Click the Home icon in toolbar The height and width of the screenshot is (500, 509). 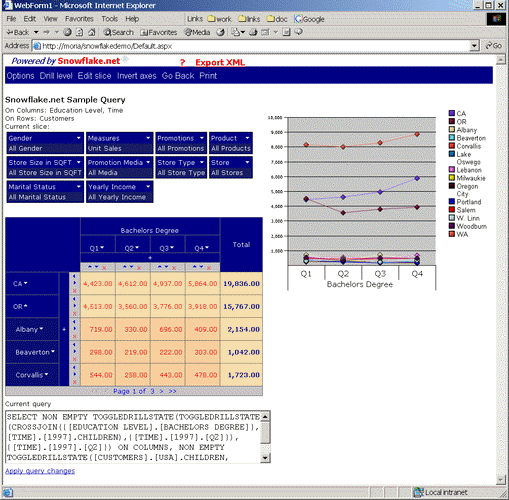(x=92, y=32)
